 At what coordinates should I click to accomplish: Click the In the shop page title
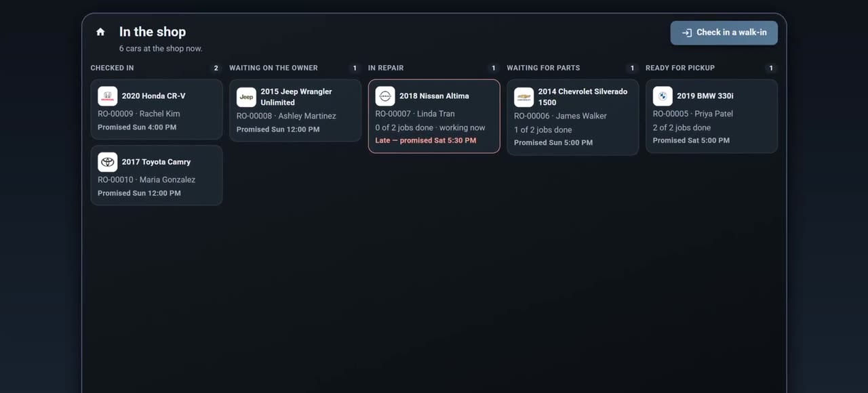153,32
